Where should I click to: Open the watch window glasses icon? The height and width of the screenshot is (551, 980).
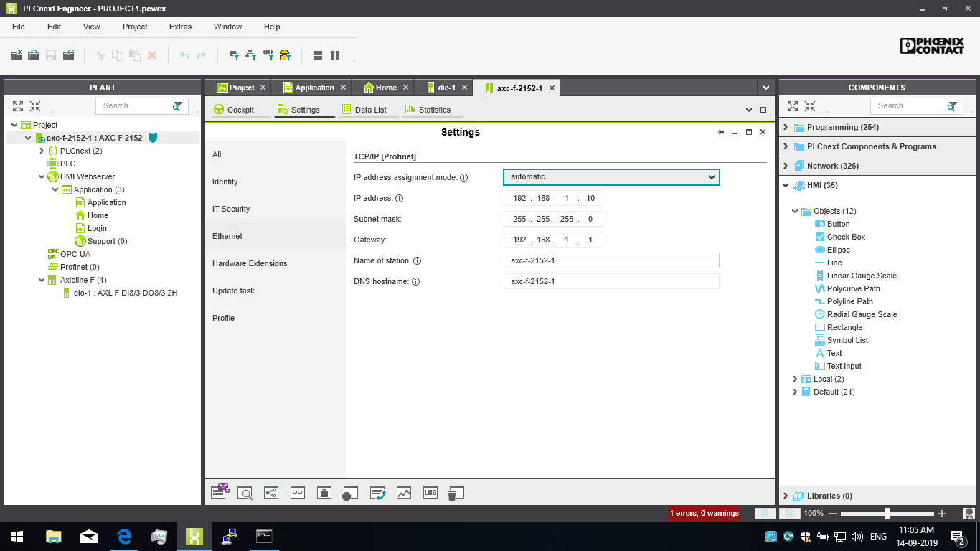coord(298,492)
